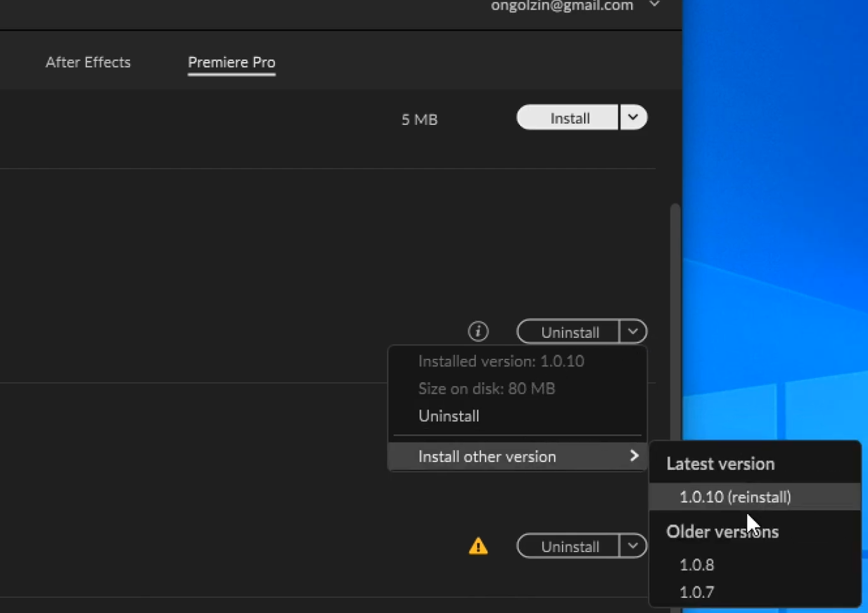Click the Uninstall button beside the warning icon
Viewport: 868px width, 613px height.
pyautogui.click(x=568, y=546)
